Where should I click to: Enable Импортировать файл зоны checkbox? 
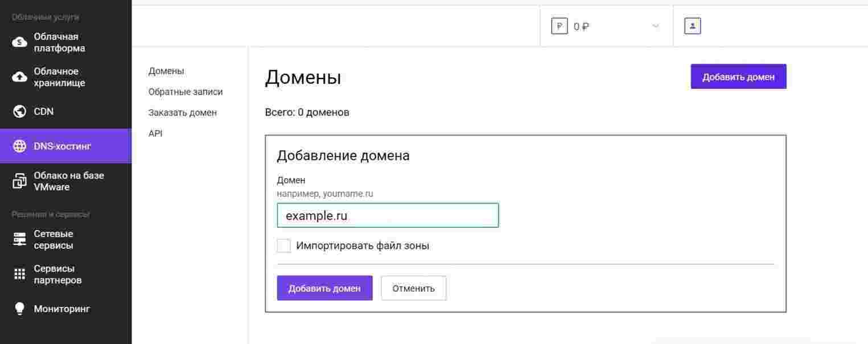click(284, 246)
